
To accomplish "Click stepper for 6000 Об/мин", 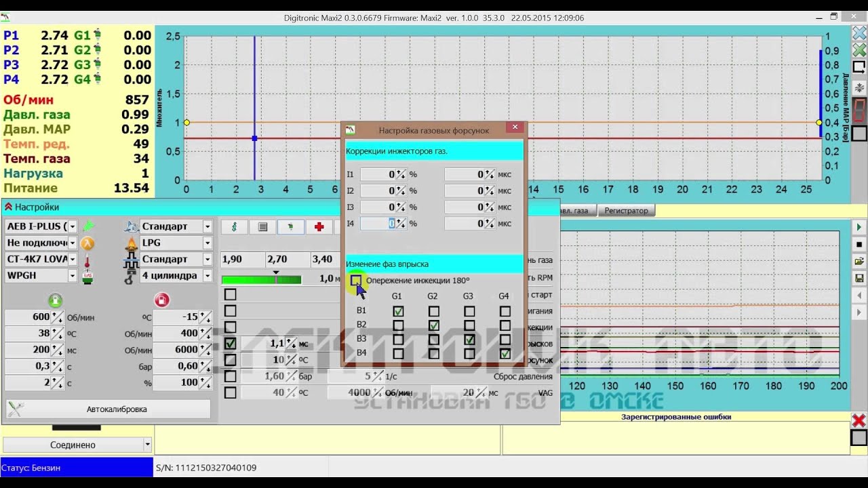I will 205,349.
